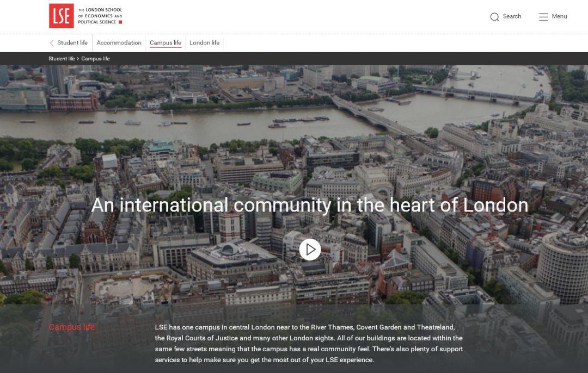Click the paragraph describing LSE's central campus
This screenshot has height=373, width=588.
pyautogui.click(x=309, y=344)
